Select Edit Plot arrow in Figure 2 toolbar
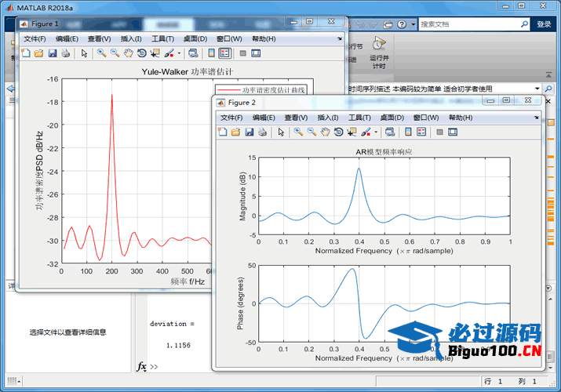The height and width of the screenshot is (392, 561). pos(281,132)
